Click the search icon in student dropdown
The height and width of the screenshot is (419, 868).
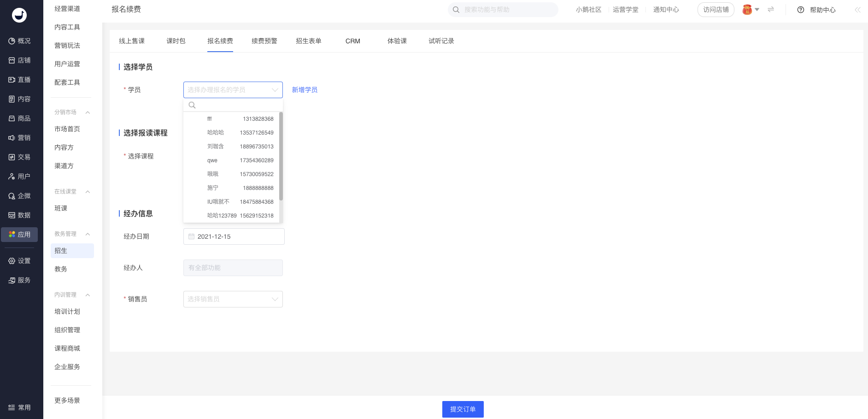pyautogui.click(x=192, y=105)
